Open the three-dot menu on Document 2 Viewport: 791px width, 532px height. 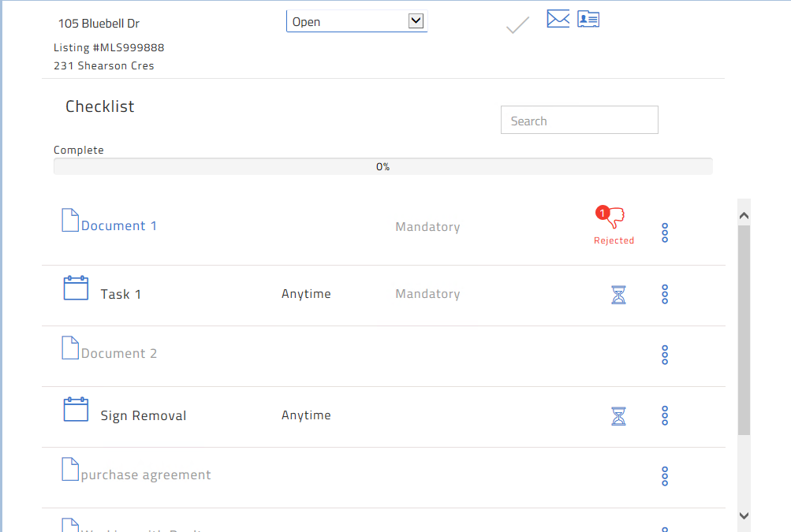pos(665,355)
